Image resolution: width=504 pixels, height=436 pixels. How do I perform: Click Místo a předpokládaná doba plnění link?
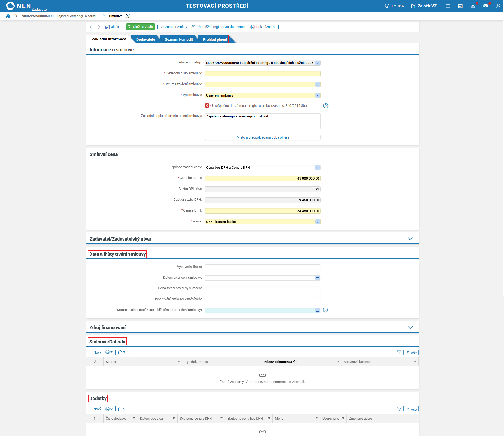click(x=262, y=137)
